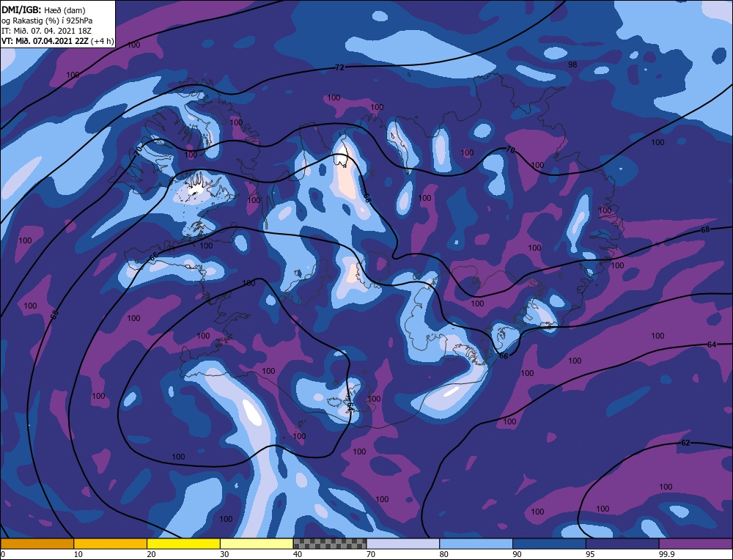
Task: Click the '95' legend scale value
Action: point(590,554)
